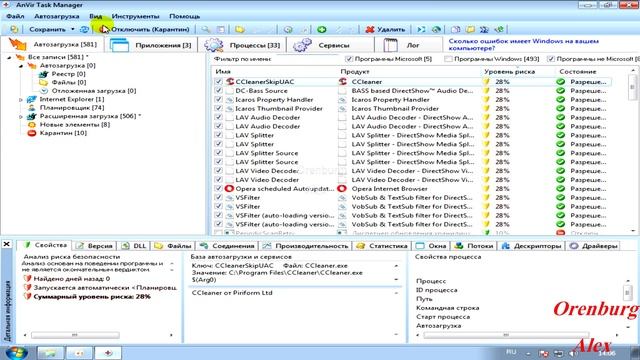This screenshot has height=360, width=640.
Task: Expand the Расширенная загрузка [506] node
Action: tap(21, 116)
